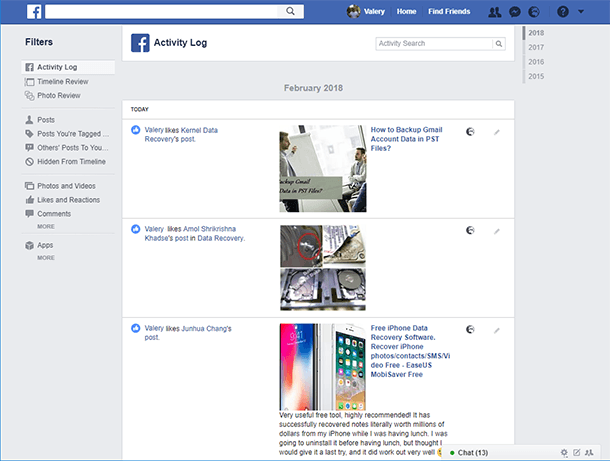Image resolution: width=610 pixels, height=461 pixels.
Task: Focus the top Facebook search field
Action: pyautogui.click(x=161, y=11)
